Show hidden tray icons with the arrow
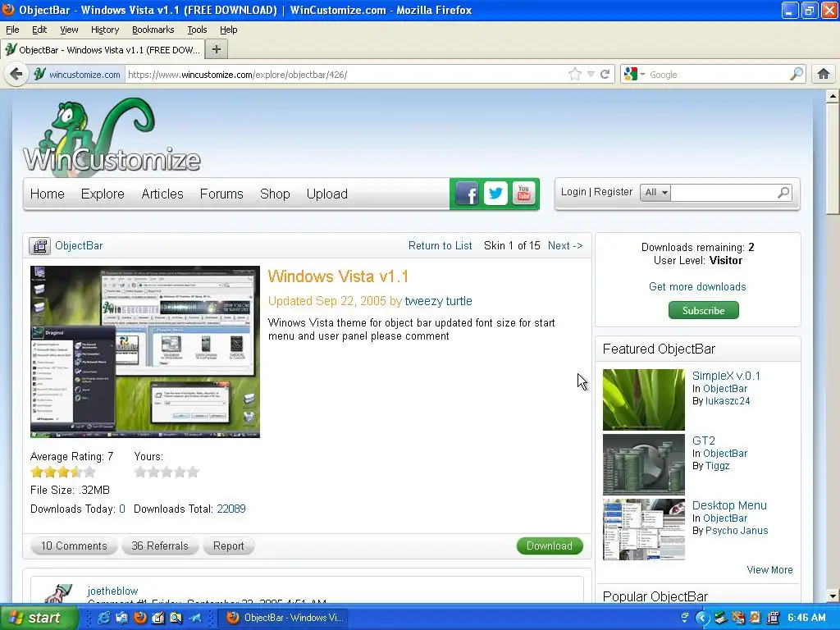Image resolution: width=840 pixels, height=630 pixels. 702,618
